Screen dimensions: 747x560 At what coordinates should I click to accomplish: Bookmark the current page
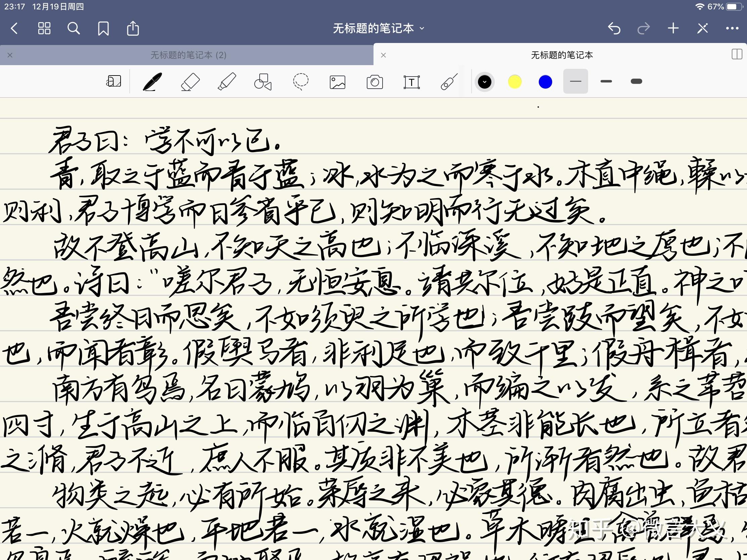[x=103, y=28]
